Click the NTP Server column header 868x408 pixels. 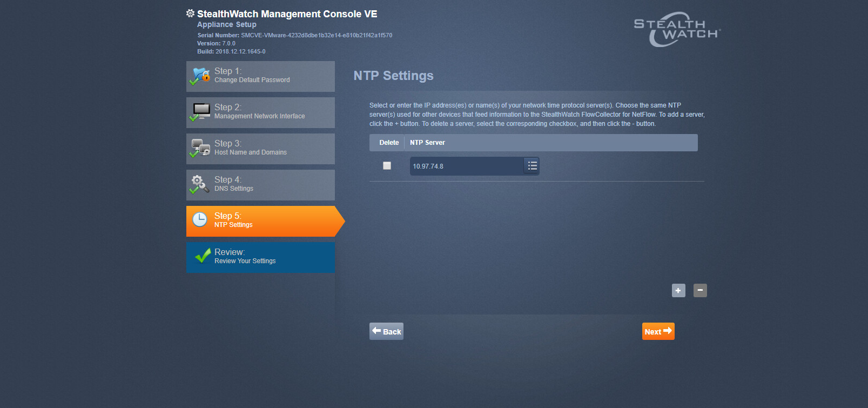(x=427, y=143)
